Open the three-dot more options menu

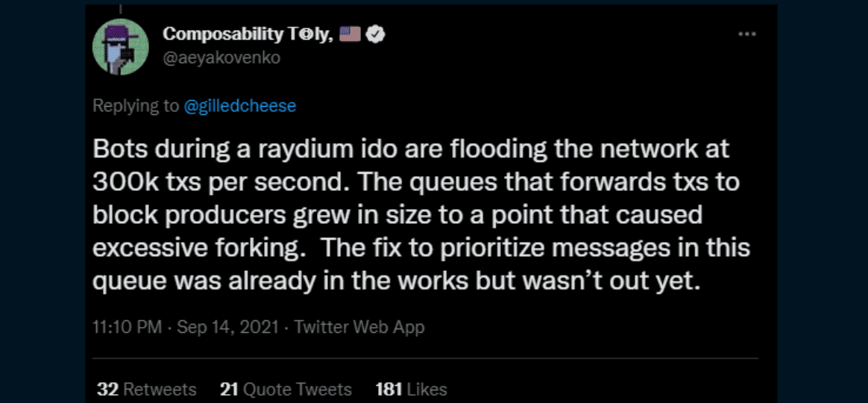click(x=746, y=34)
